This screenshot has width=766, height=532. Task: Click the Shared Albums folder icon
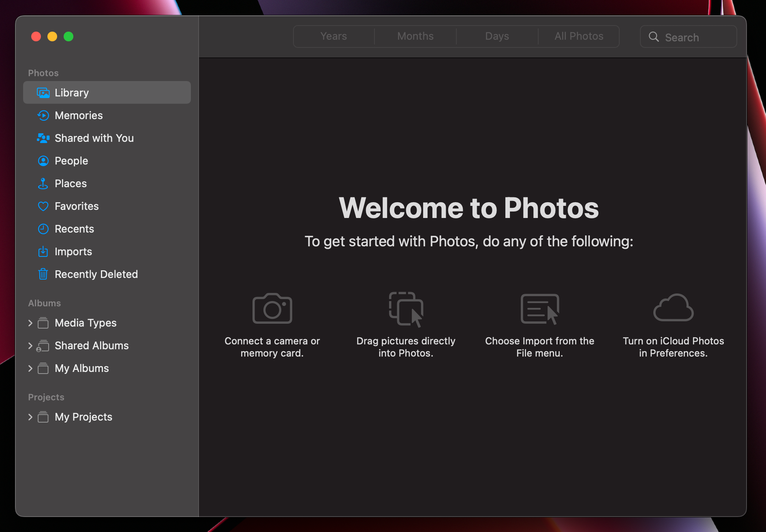pos(43,346)
